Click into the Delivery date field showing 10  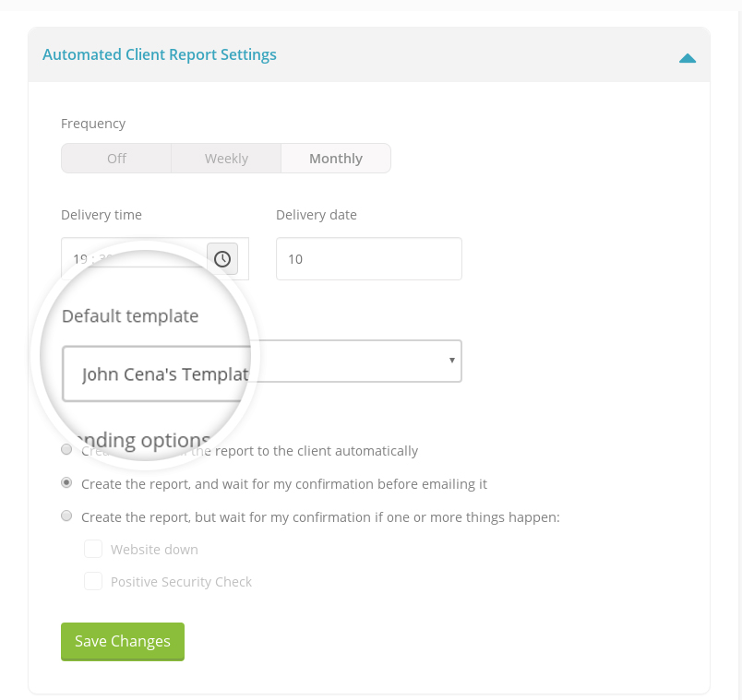tap(368, 259)
